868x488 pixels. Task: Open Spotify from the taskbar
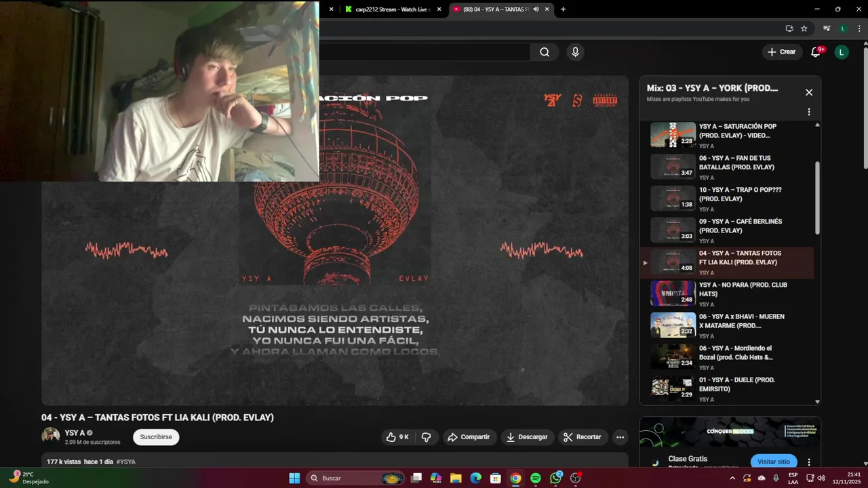[536, 478]
